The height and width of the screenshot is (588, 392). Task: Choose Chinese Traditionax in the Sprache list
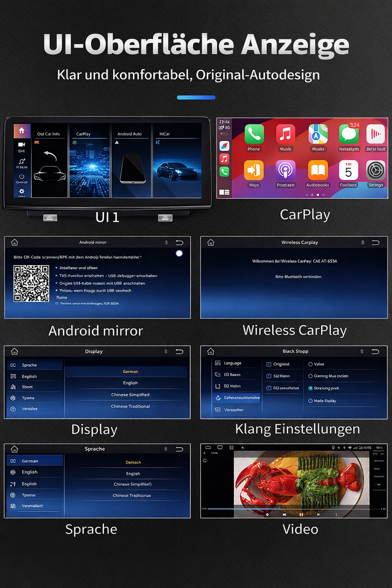pos(132,495)
